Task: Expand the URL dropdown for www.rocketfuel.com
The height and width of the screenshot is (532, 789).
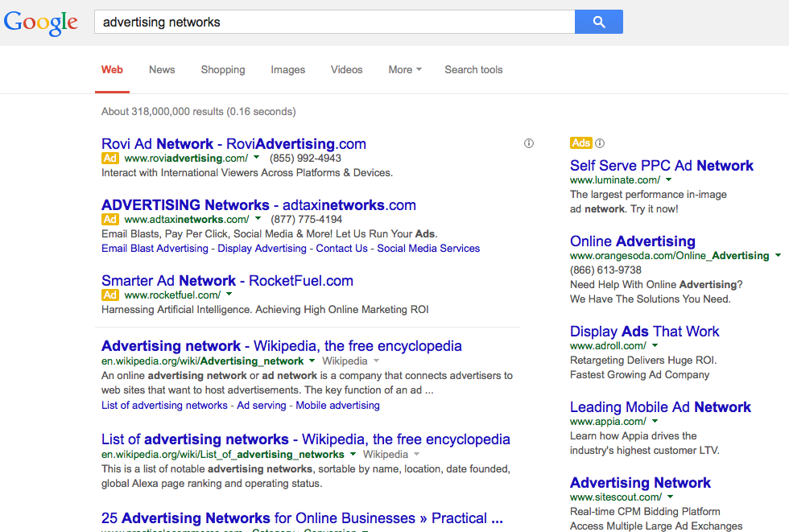Action: click(x=229, y=295)
